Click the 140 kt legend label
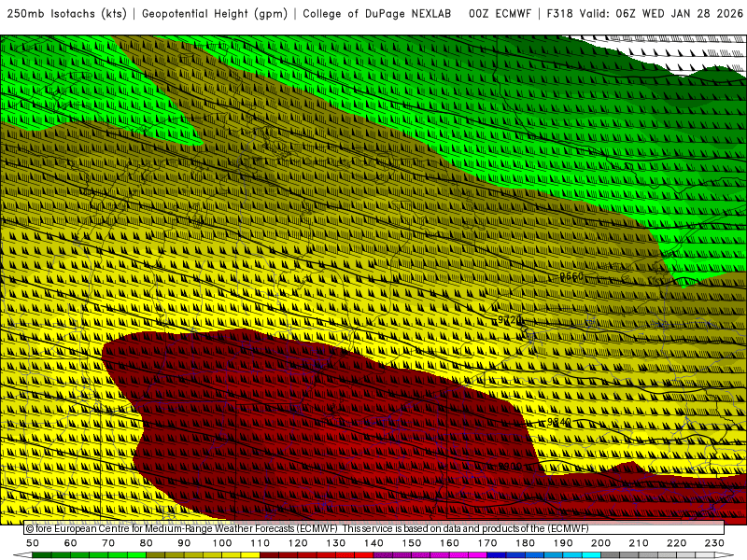Screen dimensions: 747x560 [x=373, y=543]
